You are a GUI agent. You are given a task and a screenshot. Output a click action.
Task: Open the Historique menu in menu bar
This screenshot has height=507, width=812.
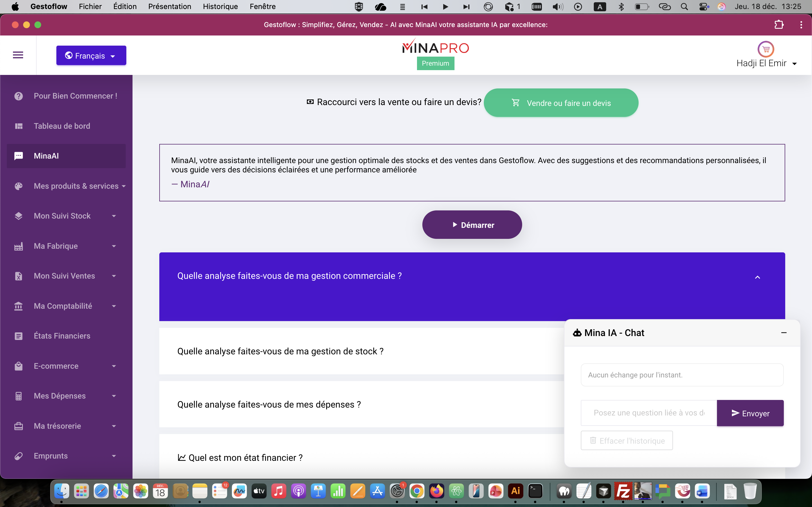click(x=220, y=6)
